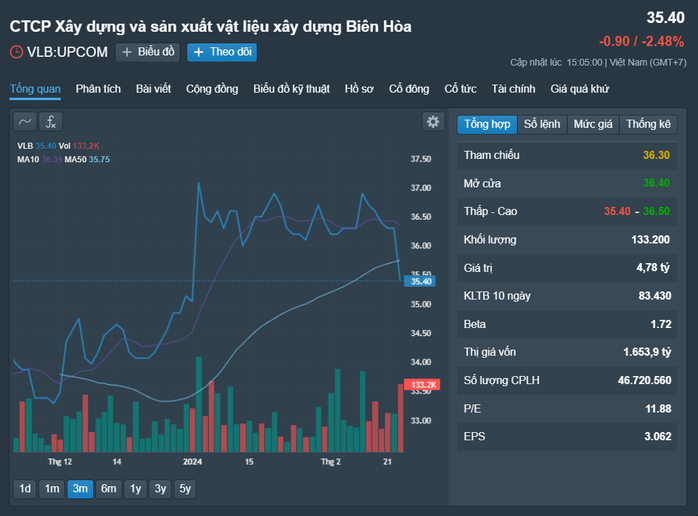Click the Mở cửa value 36.40
The image size is (698, 516).
[x=656, y=183]
